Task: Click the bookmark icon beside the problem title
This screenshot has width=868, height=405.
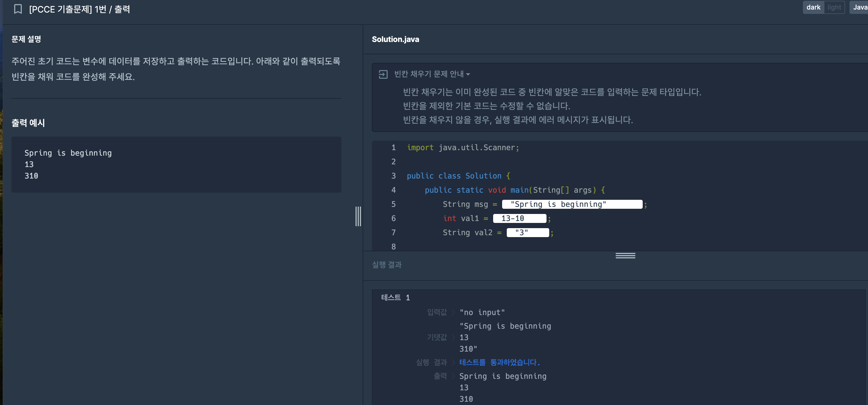Action: pyautogui.click(x=18, y=9)
